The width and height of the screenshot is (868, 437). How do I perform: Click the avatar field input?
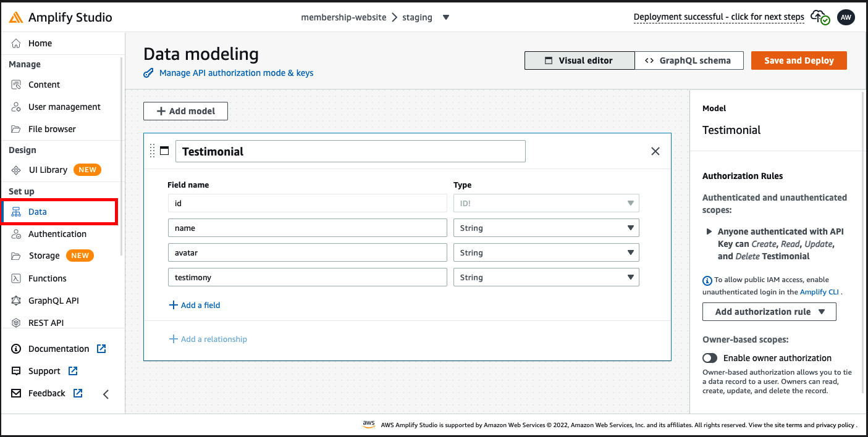point(307,252)
